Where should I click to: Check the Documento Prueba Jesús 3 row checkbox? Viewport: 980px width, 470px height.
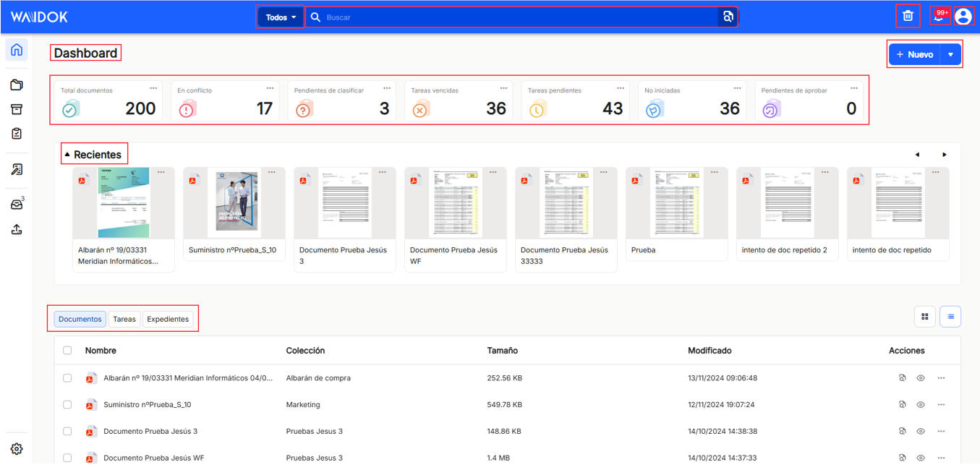[x=67, y=431]
